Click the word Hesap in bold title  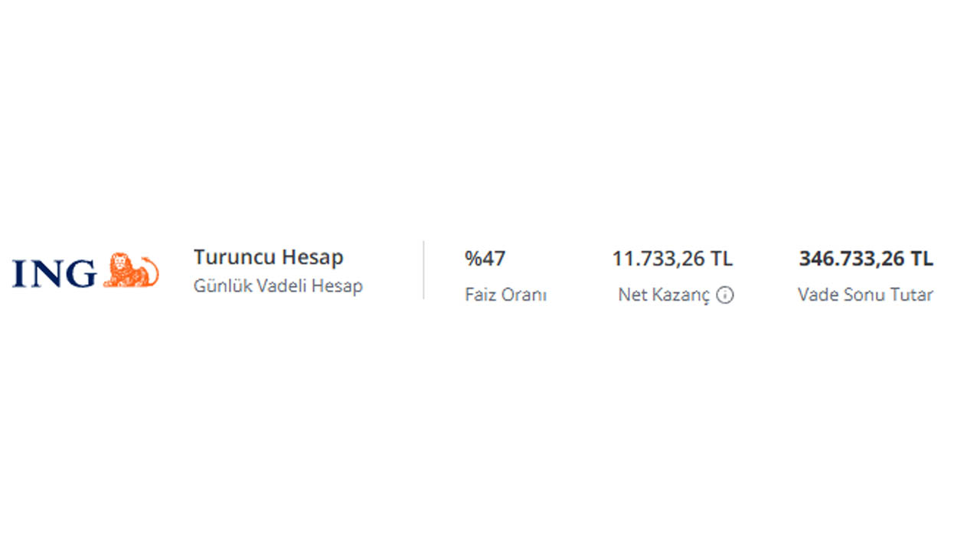313,258
